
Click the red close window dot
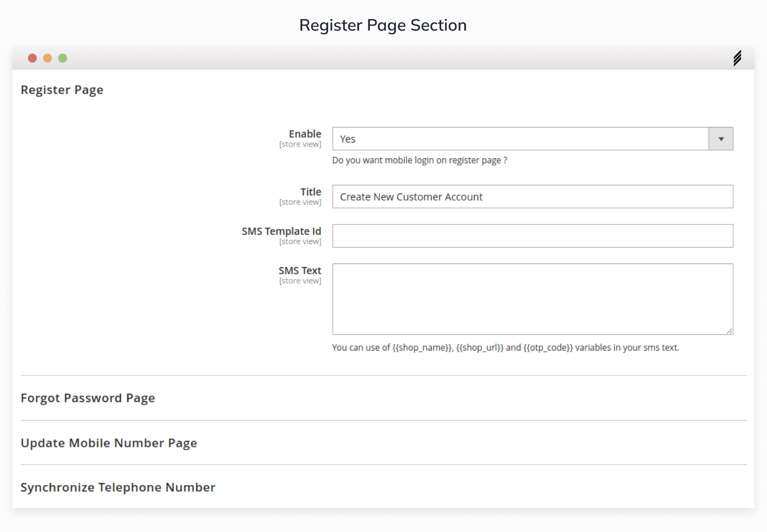[x=32, y=58]
